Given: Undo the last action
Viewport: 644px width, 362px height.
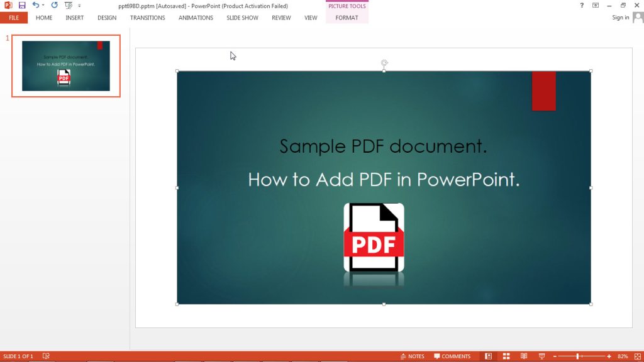Looking at the screenshot, I should click(x=35, y=5).
